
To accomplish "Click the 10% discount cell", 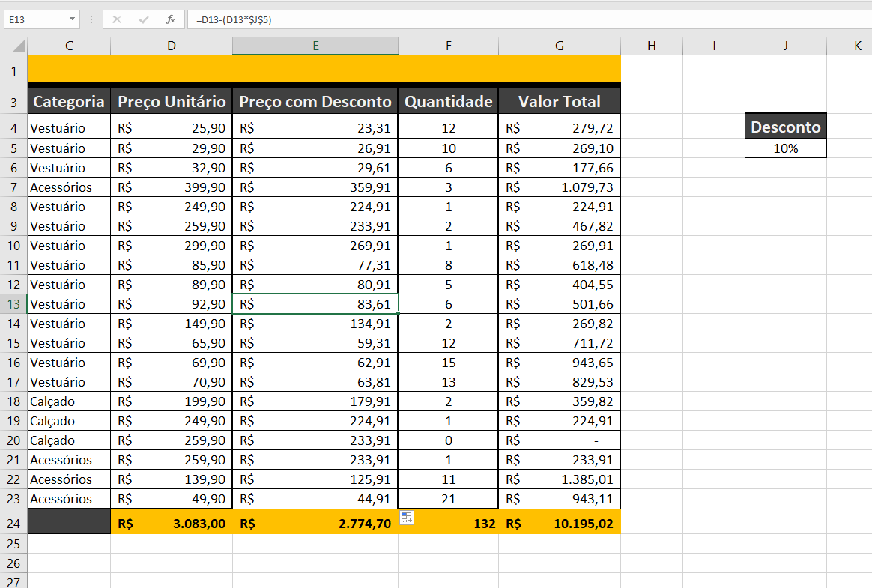I will point(785,148).
